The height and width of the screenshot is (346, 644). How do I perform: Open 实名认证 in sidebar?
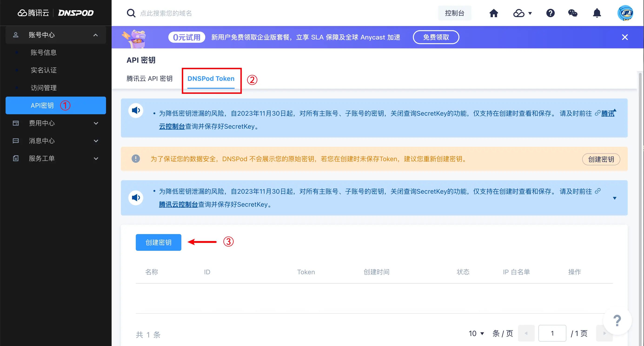pyautogui.click(x=43, y=70)
